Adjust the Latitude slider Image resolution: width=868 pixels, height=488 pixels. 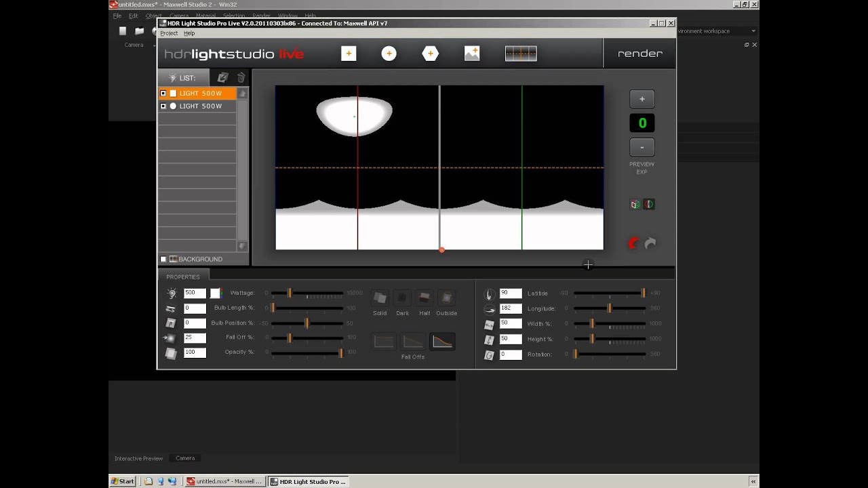(609, 293)
